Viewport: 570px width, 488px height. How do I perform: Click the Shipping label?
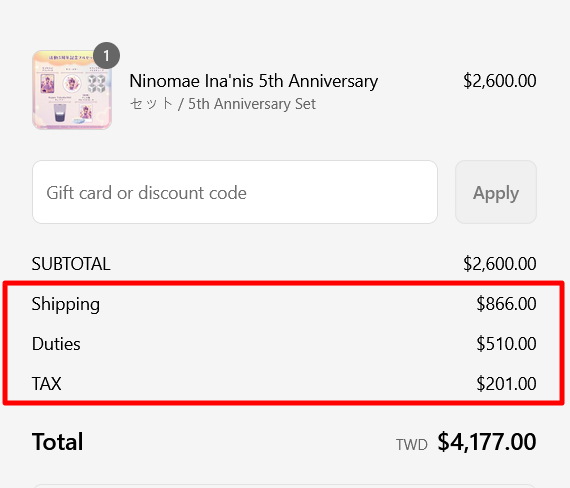coord(66,304)
